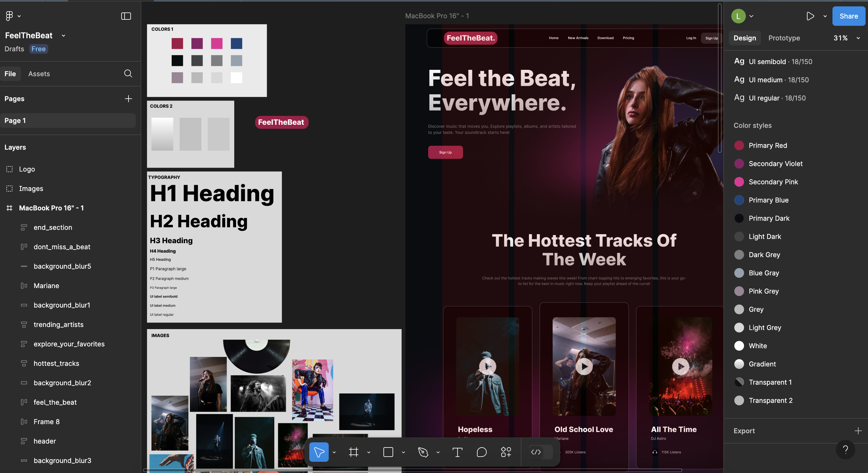The image size is (868, 473).
Task: Expand FeelTheBeat file name dropdown
Action: [63, 36]
